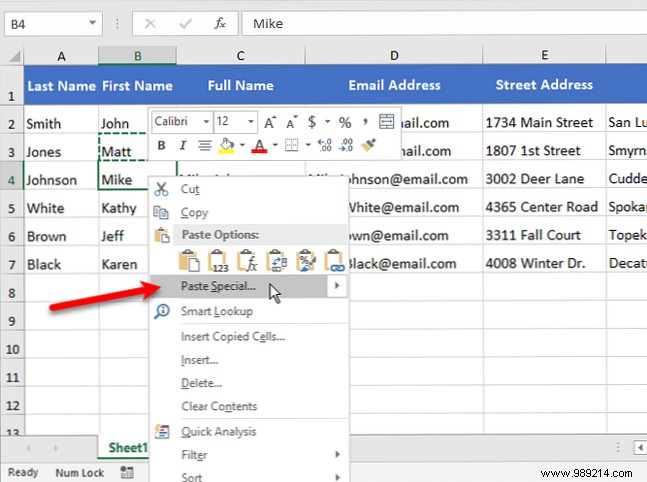Click the center align icon

coord(205,145)
